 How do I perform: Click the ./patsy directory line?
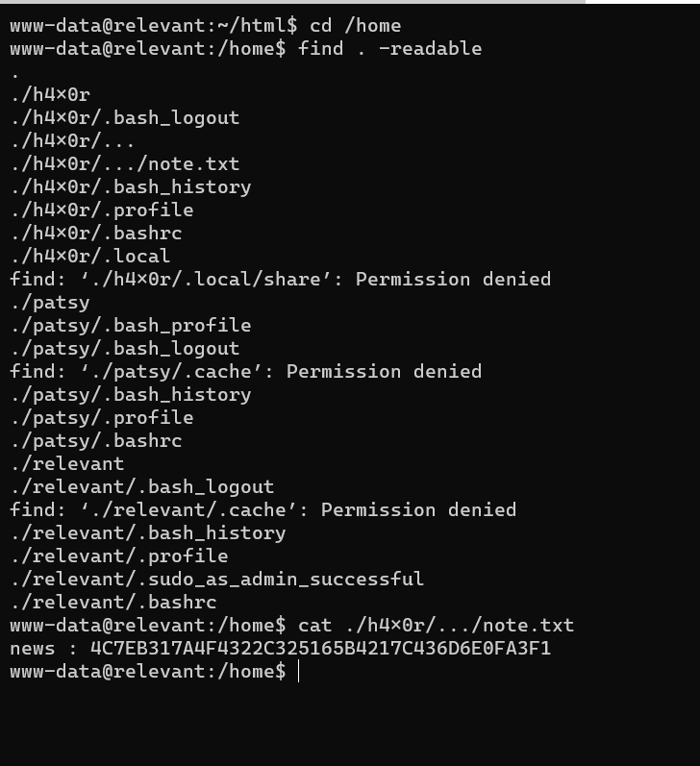[50, 303]
